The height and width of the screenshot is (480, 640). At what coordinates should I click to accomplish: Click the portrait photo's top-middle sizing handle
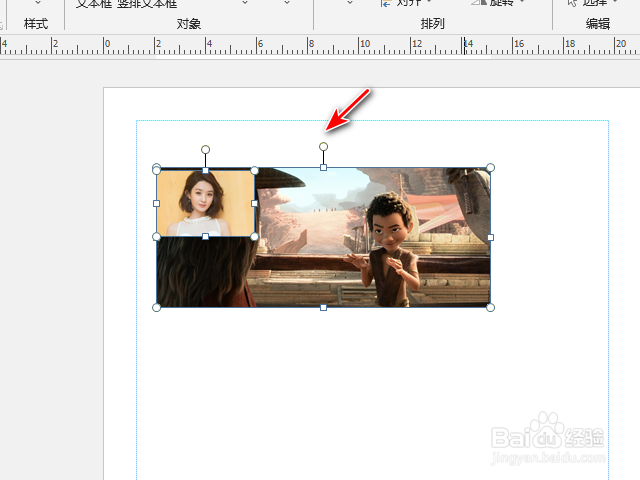(205, 170)
